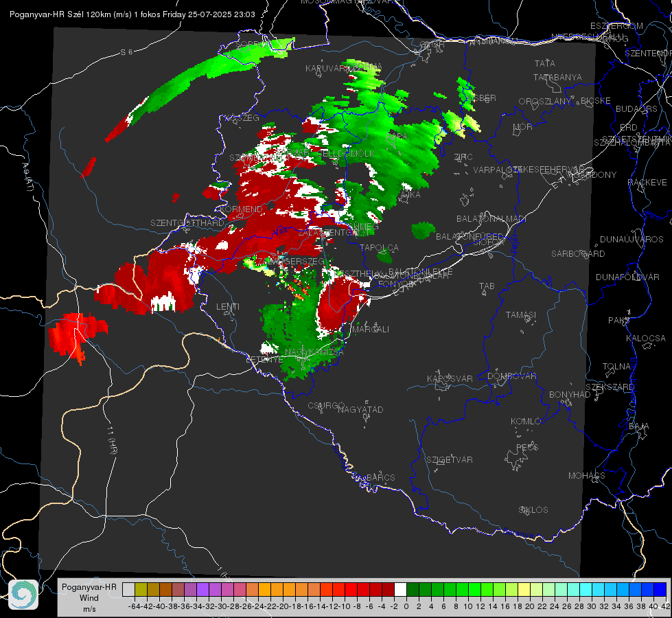Click the BALATONALMADI label

[x=491, y=219]
